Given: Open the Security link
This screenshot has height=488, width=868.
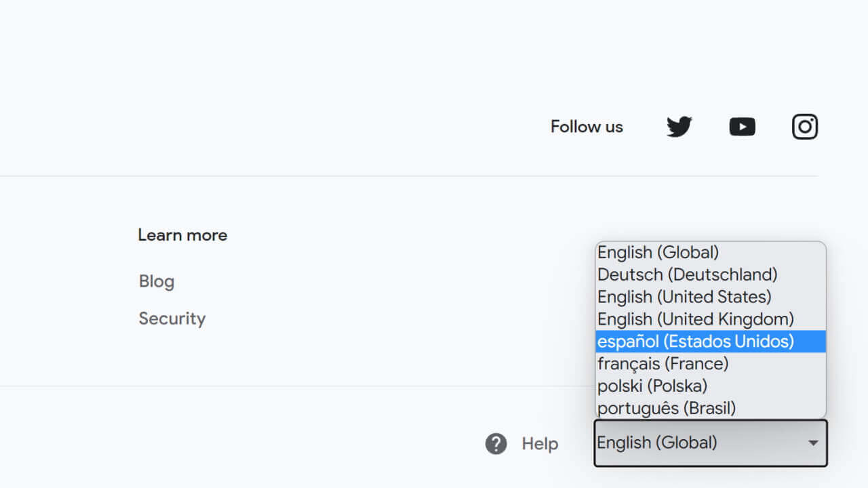Looking at the screenshot, I should (x=172, y=319).
